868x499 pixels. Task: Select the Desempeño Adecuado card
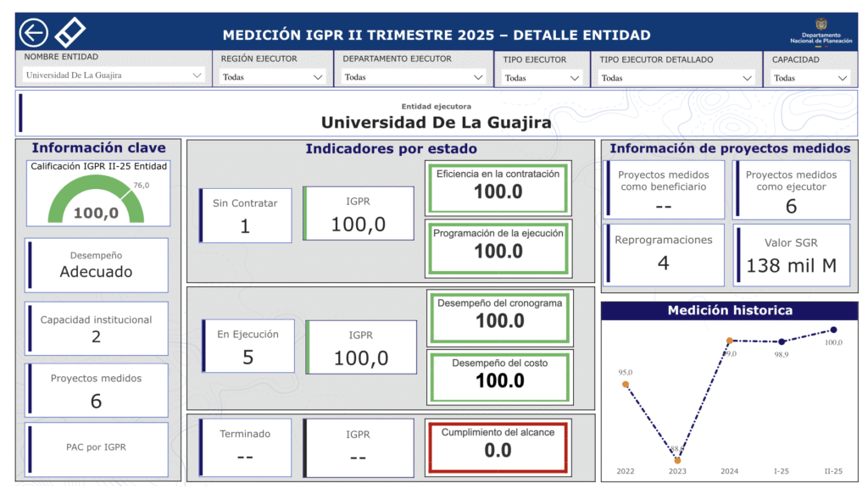(x=96, y=264)
